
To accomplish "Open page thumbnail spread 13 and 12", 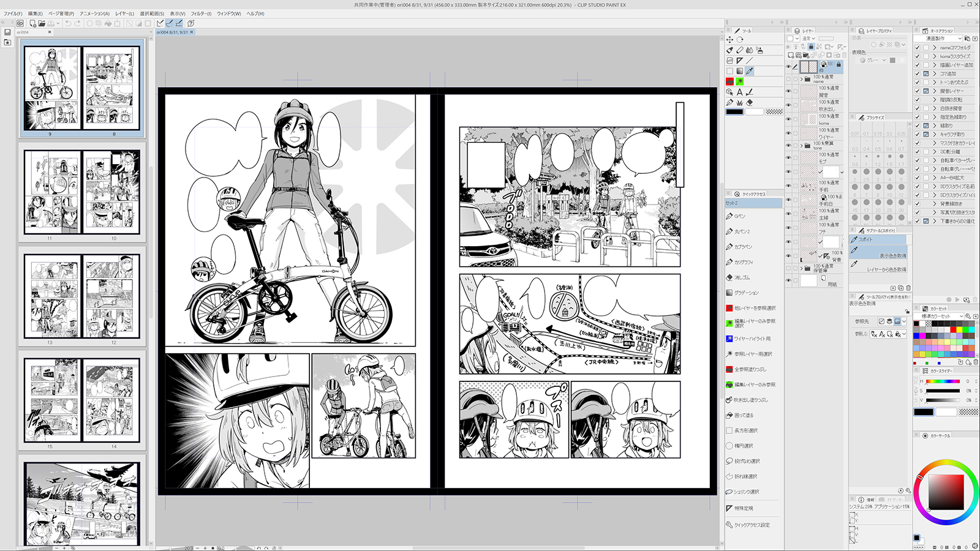I will tap(82, 296).
